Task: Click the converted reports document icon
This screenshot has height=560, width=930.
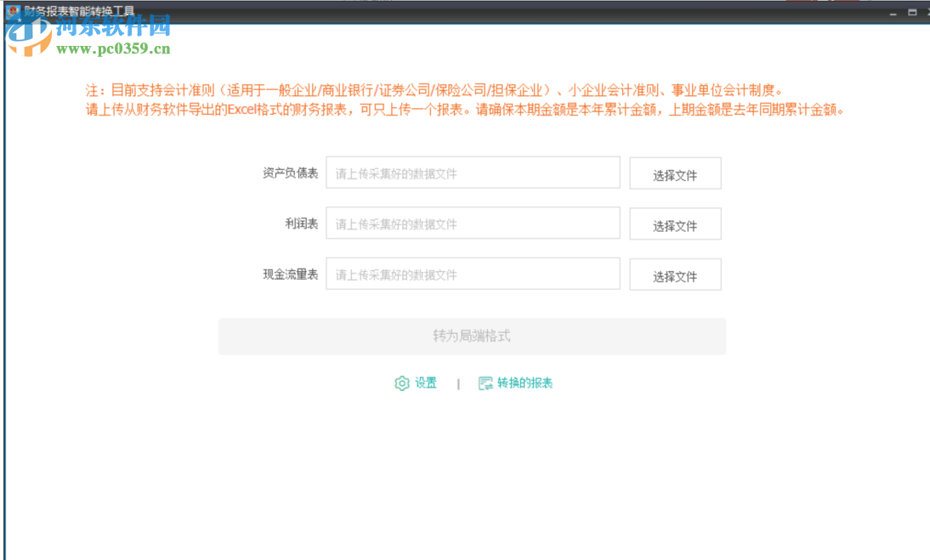Action: pyautogui.click(x=485, y=383)
